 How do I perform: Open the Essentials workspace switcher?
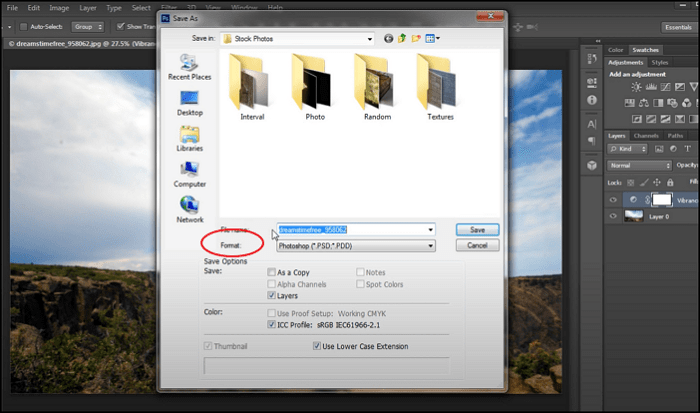(678, 27)
